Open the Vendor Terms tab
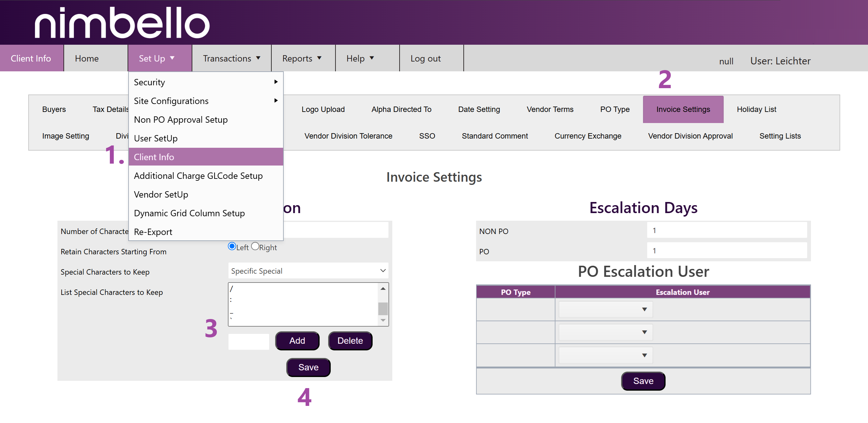 click(x=550, y=109)
